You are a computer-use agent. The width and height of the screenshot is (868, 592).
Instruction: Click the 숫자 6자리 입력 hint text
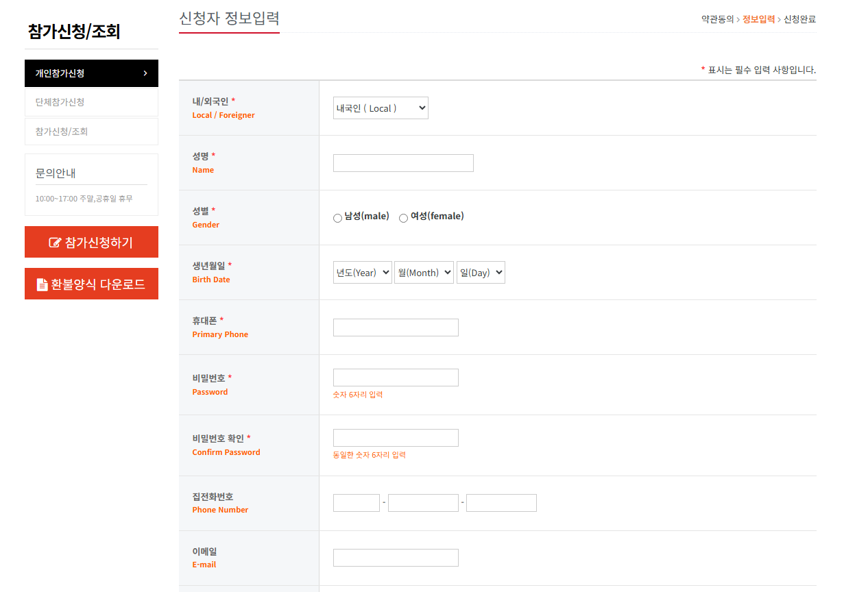coord(358,395)
